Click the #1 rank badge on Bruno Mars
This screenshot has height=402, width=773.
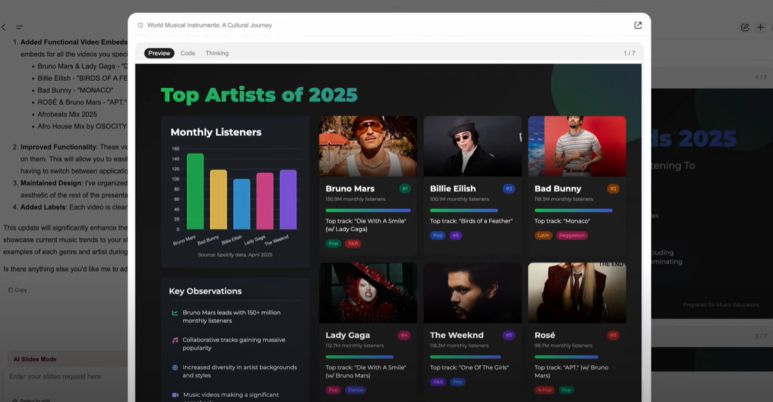(405, 188)
